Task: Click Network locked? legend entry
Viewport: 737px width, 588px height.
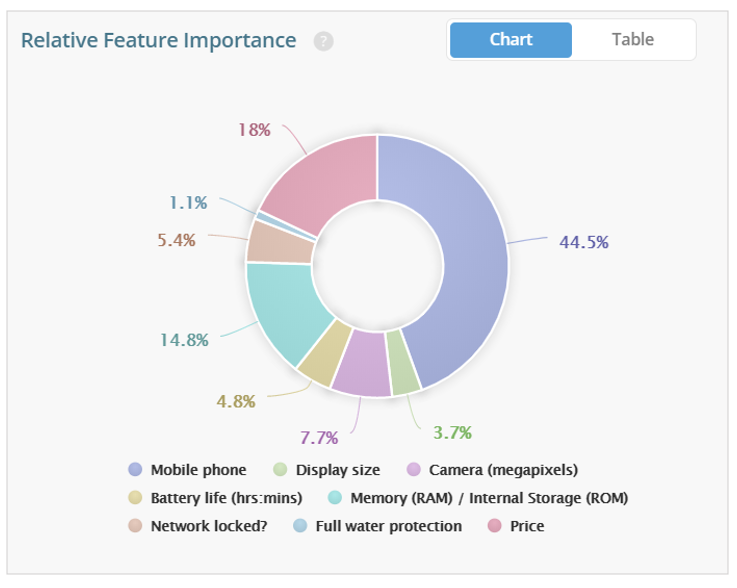Action: pos(198,526)
